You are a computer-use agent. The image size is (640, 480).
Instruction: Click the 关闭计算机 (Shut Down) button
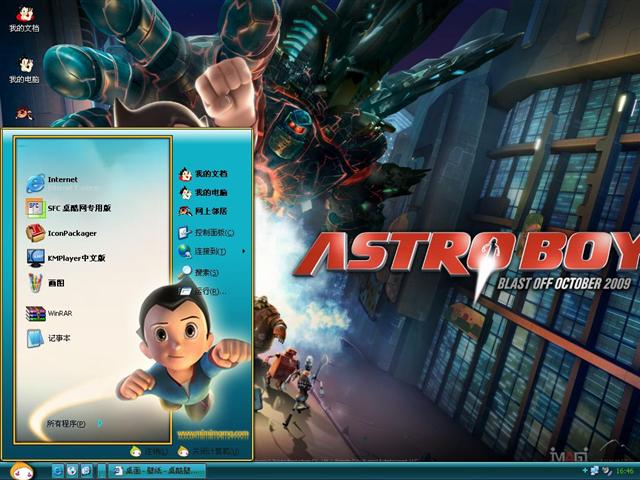pyautogui.click(x=207, y=453)
